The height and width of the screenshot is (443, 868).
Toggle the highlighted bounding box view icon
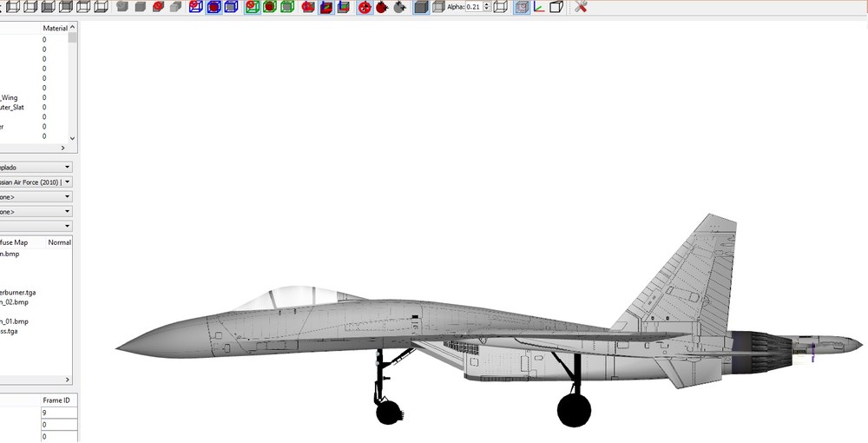(x=521, y=7)
